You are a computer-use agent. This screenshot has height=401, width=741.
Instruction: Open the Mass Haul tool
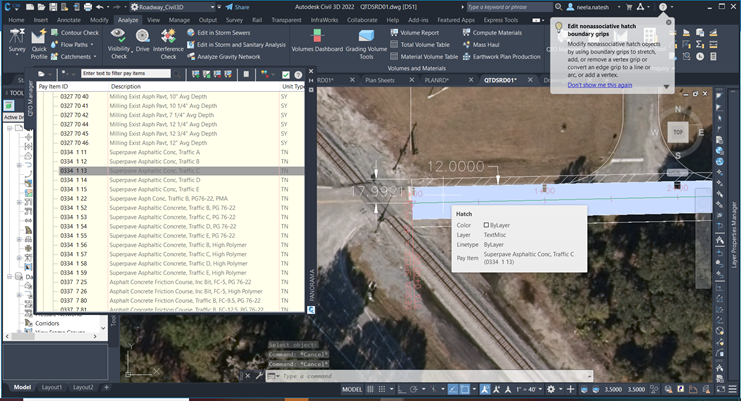[481, 44]
